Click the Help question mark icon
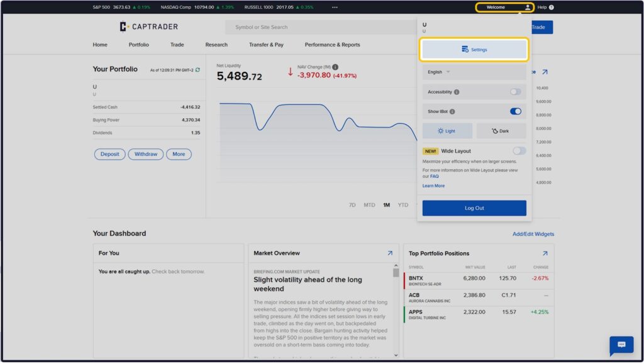This screenshot has width=644, height=364. (x=551, y=7)
